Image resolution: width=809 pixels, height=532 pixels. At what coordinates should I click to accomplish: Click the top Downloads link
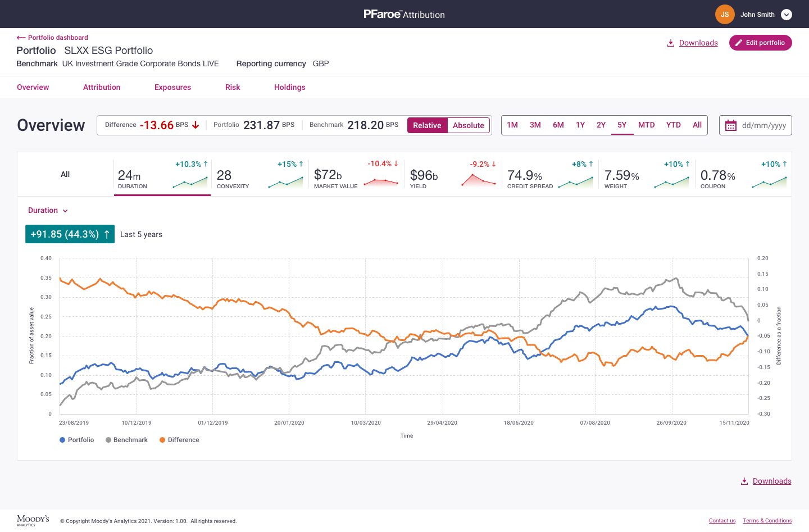(x=698, y=43)
